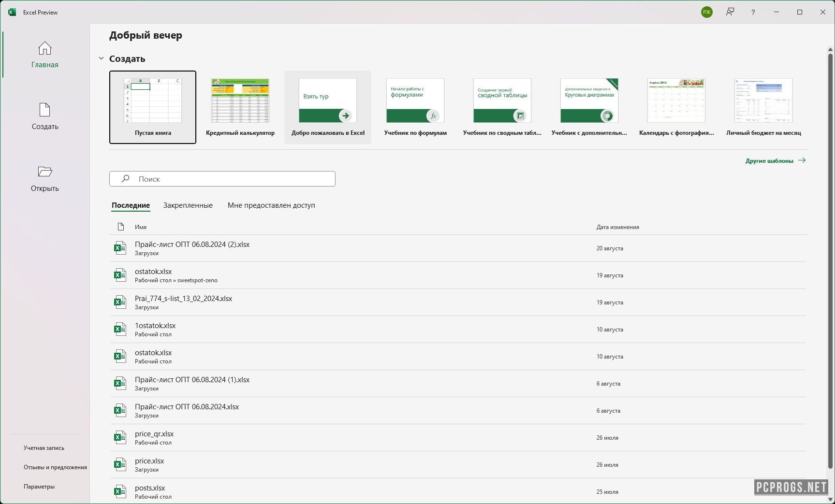This screenshot has height=504, width=835.
Task: Click the search magnifier icon
Action: (125, 179)
